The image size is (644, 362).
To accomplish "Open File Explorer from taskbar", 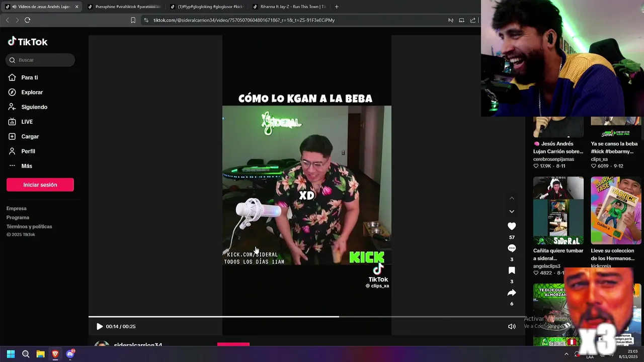I will coord(40,354).
